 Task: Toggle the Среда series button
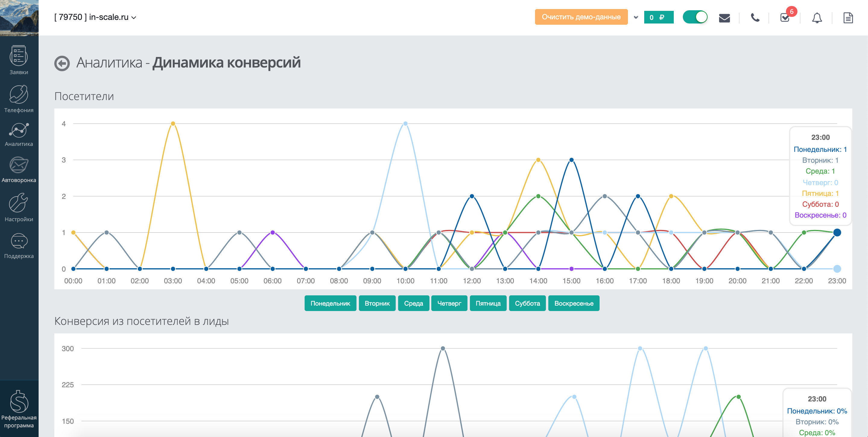click(413, 303)
